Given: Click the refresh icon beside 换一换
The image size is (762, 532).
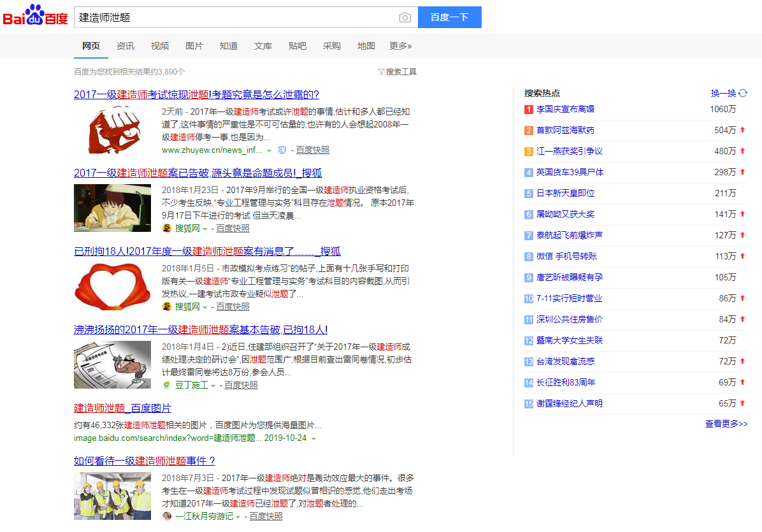Looking at the screenshot, I should point(743,93).
